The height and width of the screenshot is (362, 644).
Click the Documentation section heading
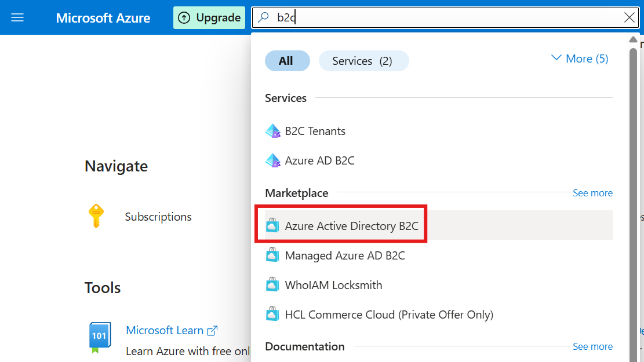click(305, 346)
